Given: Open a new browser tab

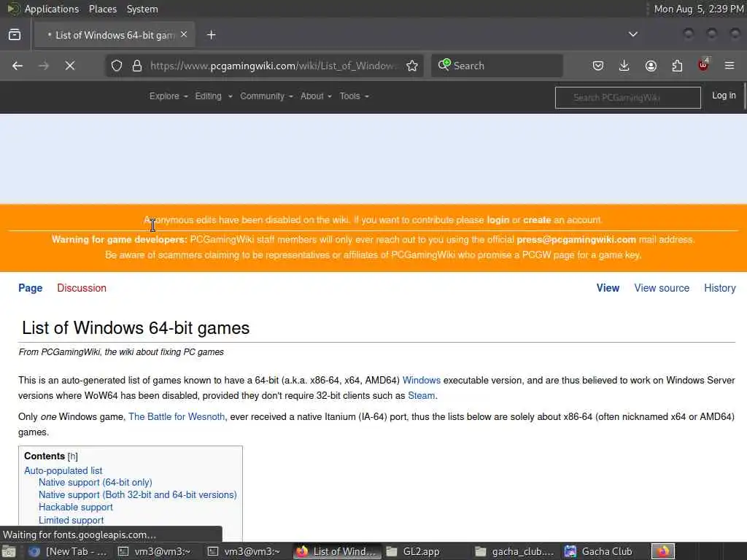Looking at the screenshot, I should (x=212, y=35).
